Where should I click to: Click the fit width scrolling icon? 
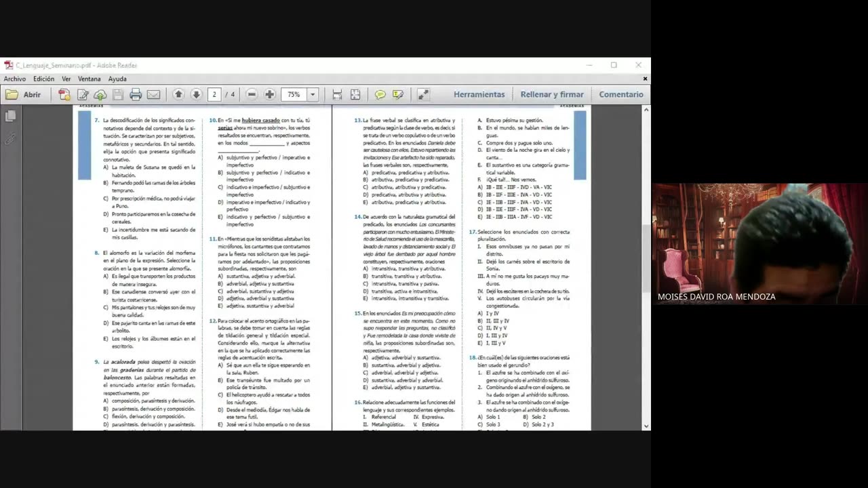point(337,95)
